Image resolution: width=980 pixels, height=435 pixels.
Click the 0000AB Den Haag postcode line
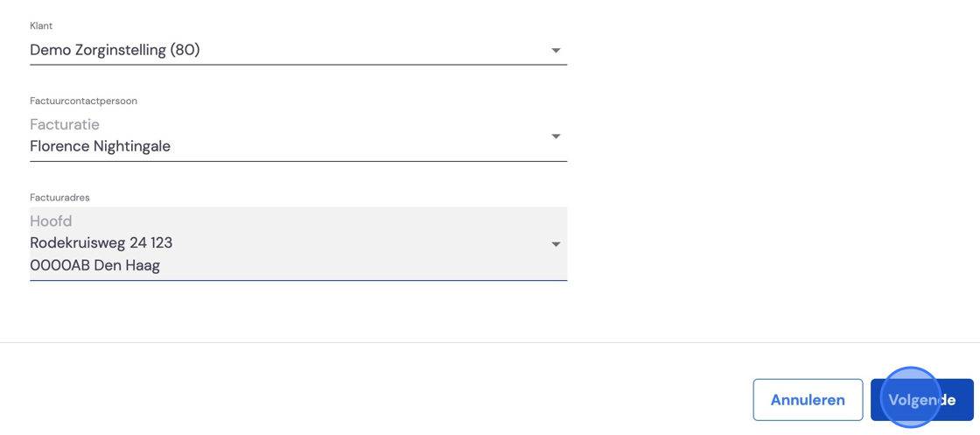tap(95, 265)
